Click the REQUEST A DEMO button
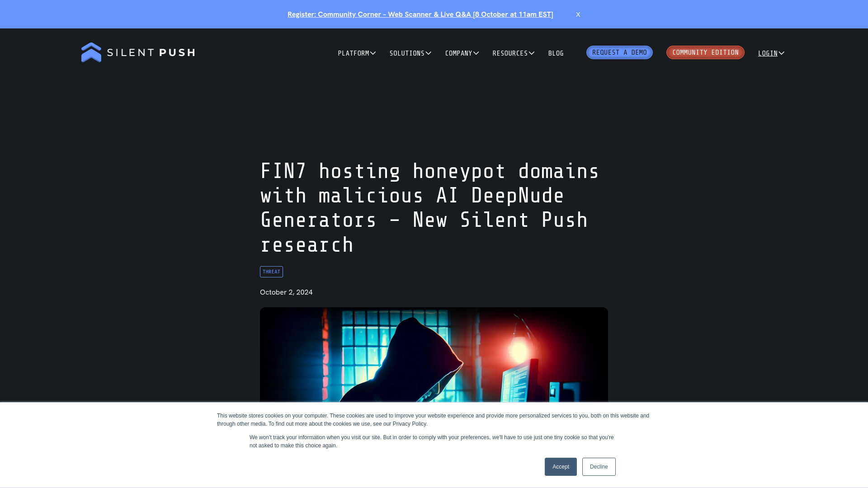This screenshot has height=488, width=868. coord(619,52)
